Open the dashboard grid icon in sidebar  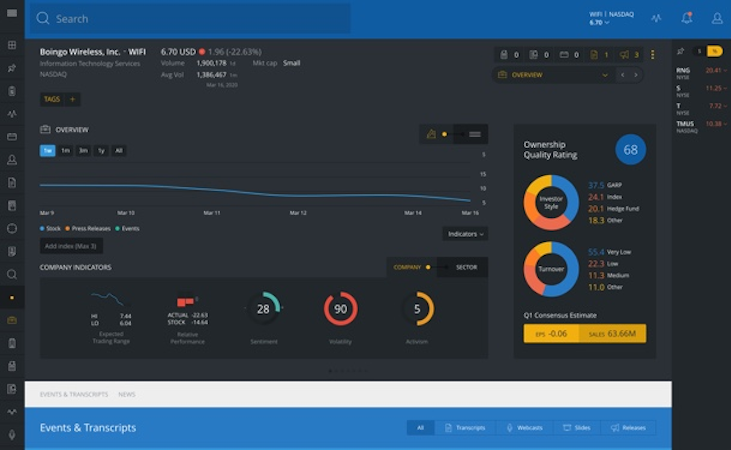(12, 45)
